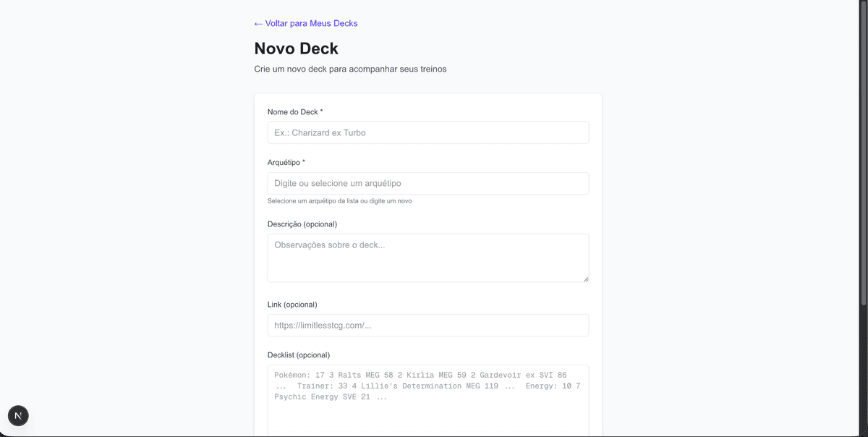This screenshot has height=437, width=868.
Task: Click the Novo Deck page heading
Action: [296, 48]
